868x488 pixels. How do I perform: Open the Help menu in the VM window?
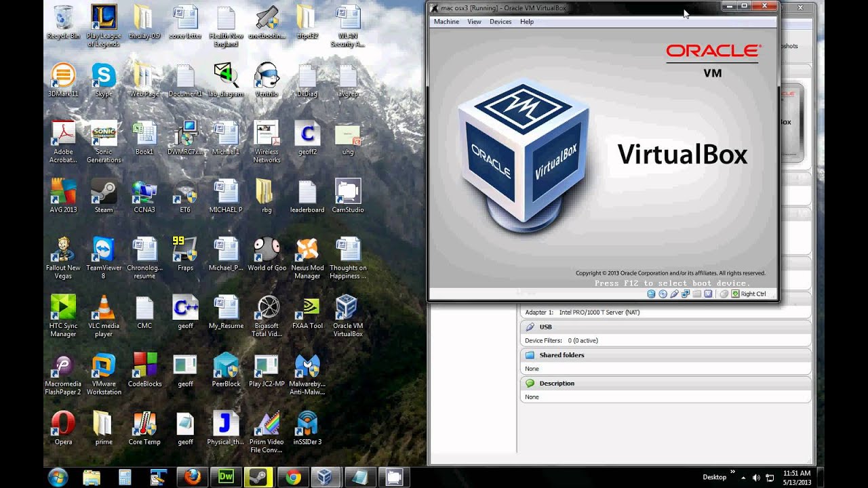(527, 22)
